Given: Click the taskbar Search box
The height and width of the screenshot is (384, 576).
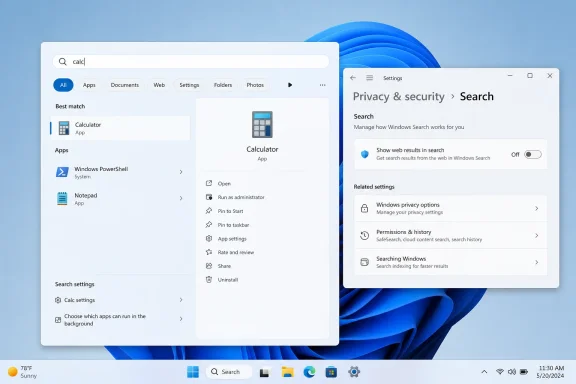Looking at the screenshot, I should (228, 372).
